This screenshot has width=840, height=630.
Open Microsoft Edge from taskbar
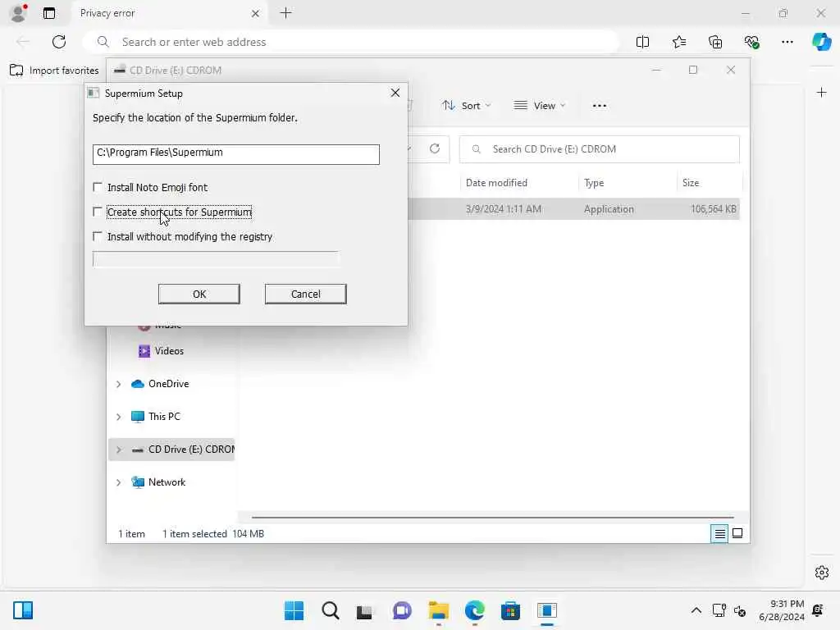click(475, 610)
